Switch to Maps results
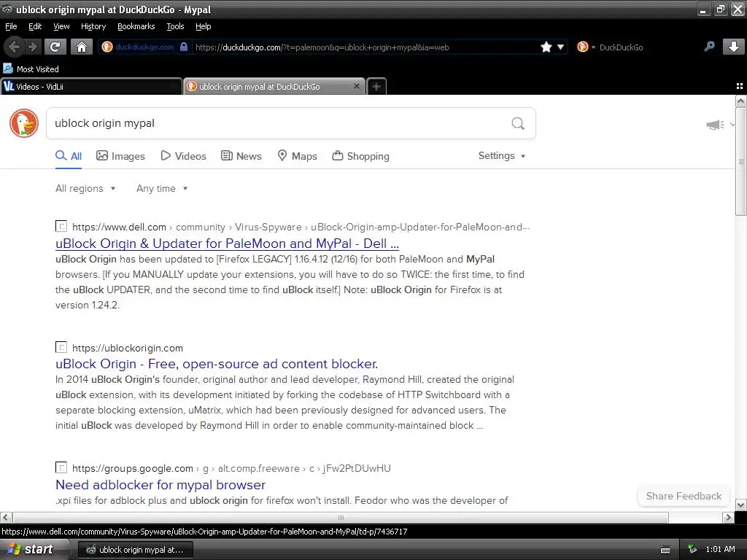Image resolution: width=747 pixels, height=560 pixels. (298, 156)
